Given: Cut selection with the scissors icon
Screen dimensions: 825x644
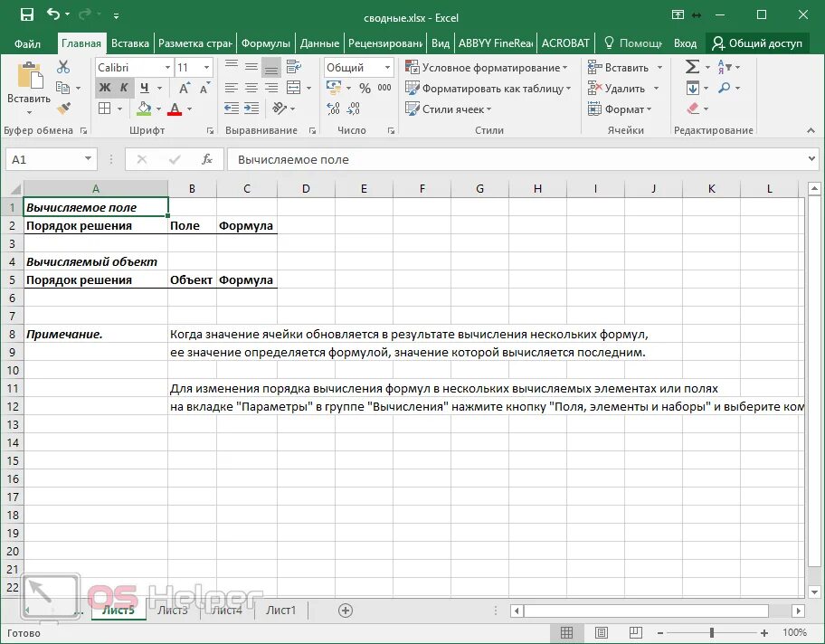Looking at the screenshot, I should tap(63, 67).
